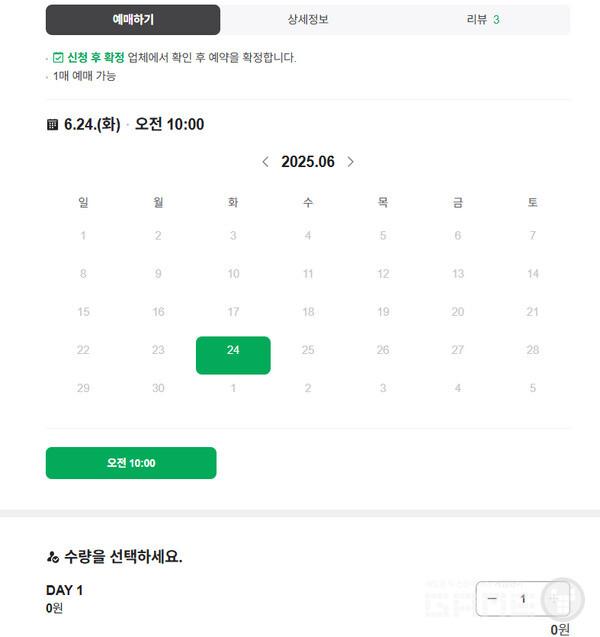Image resolution: width=600 pixels, height=637 pixels.
Task: Pick date 30 on the calendar
Action: (158, 388)
